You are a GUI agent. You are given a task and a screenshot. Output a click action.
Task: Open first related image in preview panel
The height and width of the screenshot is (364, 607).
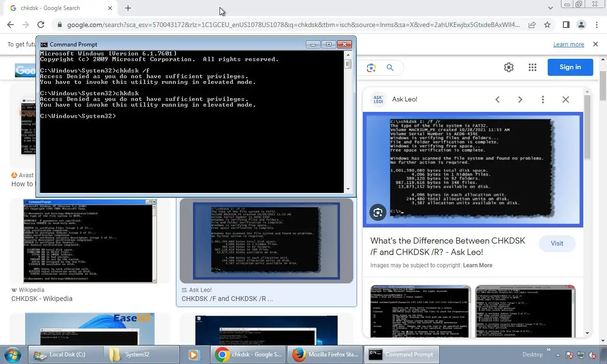click(420, 311)
